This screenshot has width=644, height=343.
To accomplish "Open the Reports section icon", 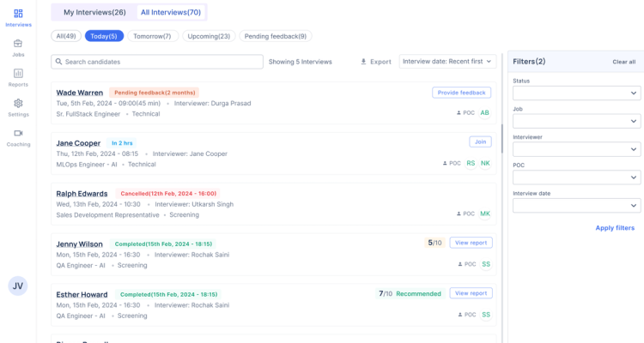I will click(18, 74).
